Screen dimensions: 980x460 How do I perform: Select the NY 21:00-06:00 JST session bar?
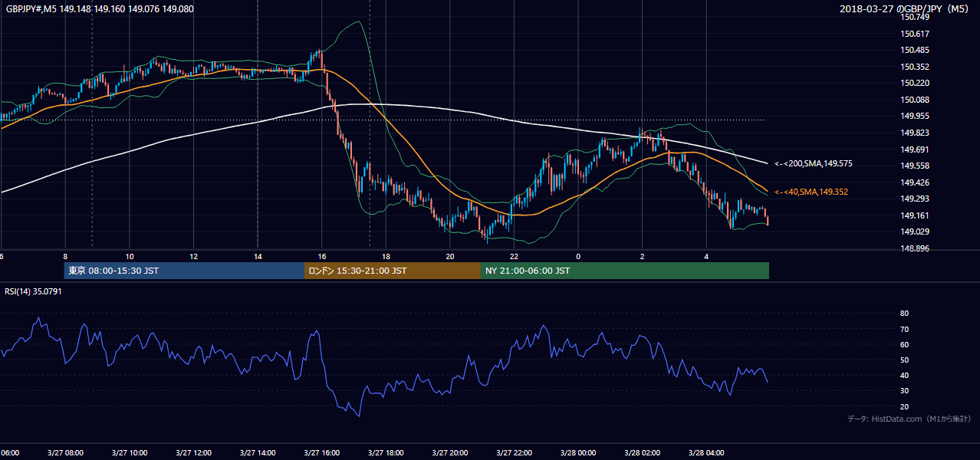(625, 271)
